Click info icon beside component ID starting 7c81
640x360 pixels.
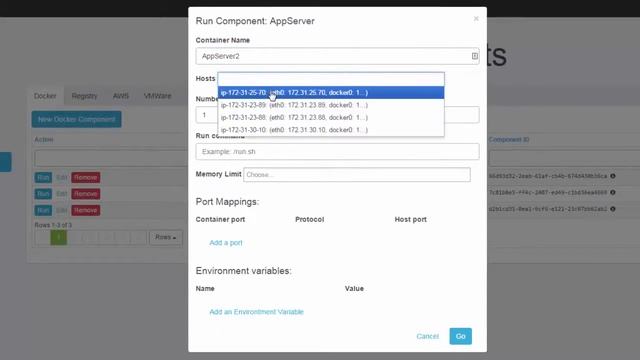tap(613, 193)
